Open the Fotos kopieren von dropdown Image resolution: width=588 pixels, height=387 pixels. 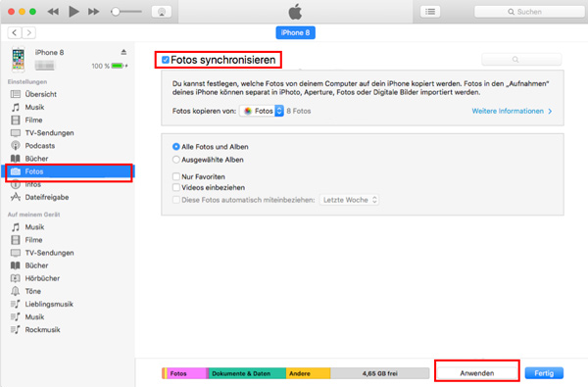click(x=262, y=111)
